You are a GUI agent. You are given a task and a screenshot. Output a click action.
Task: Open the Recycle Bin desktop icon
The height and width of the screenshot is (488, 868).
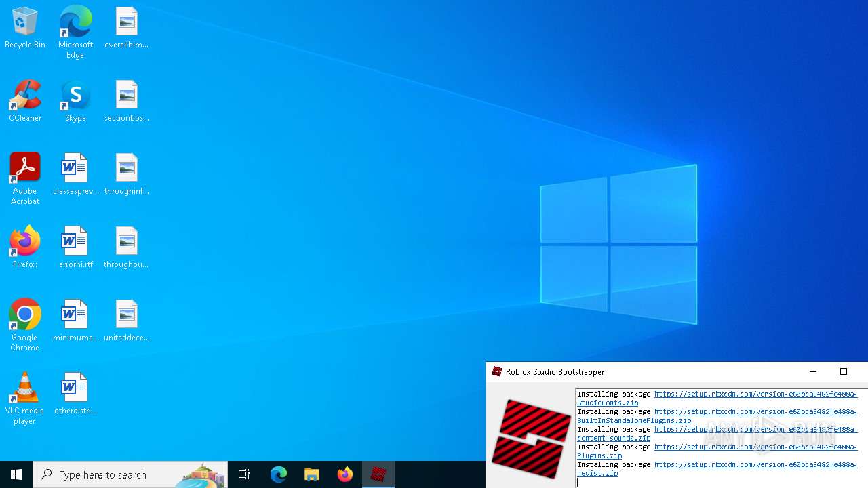(x=25, y=28)
